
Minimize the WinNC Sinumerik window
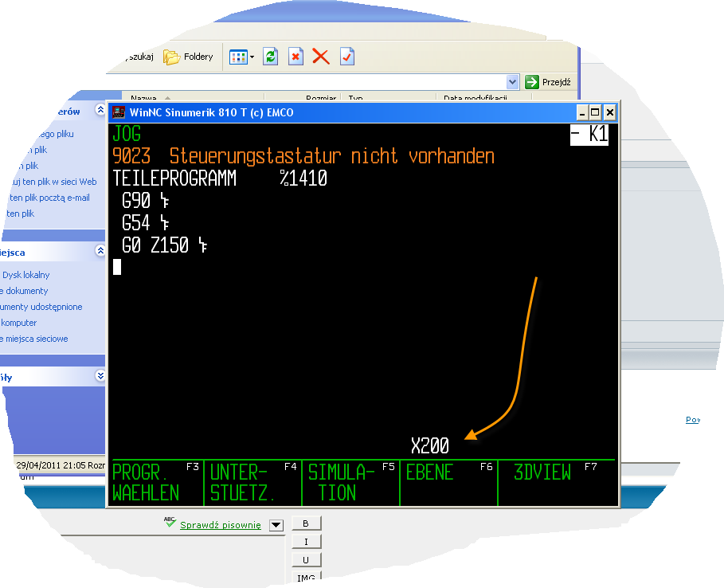coord(582,112)
